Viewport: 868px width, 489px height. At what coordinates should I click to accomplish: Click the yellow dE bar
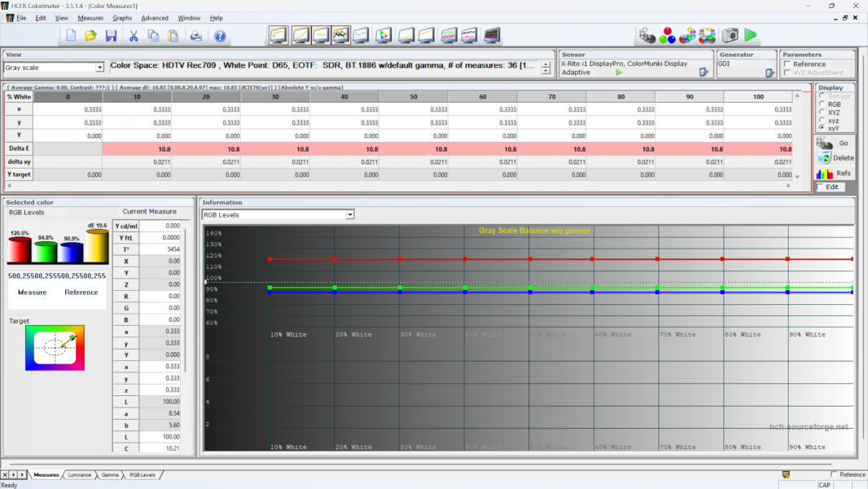point(96,246)
